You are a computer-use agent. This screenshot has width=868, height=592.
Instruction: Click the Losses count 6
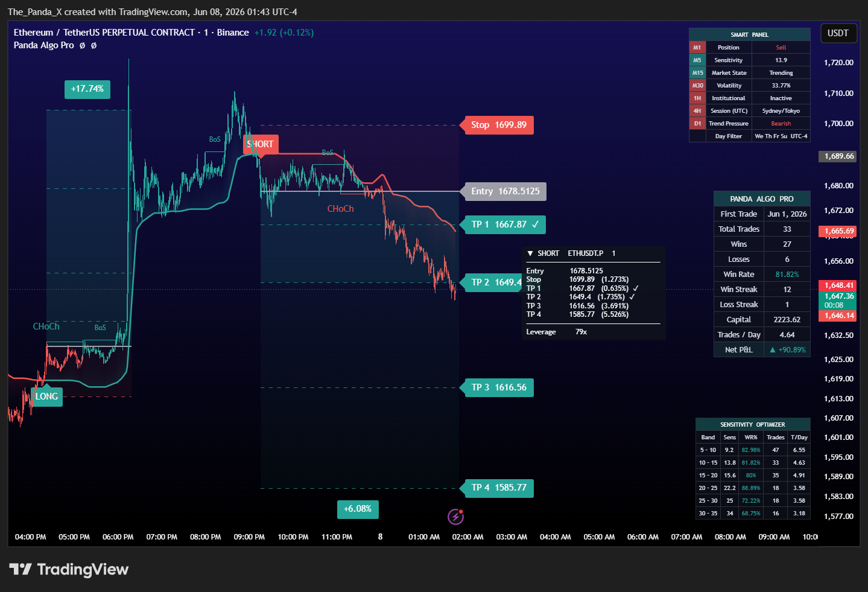(x=787, y=259)
